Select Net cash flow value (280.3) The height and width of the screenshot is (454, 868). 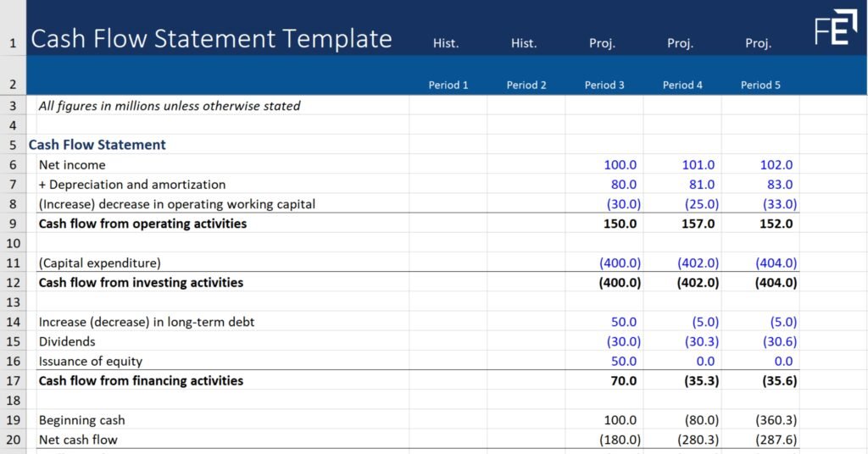(x=698, y=440)
